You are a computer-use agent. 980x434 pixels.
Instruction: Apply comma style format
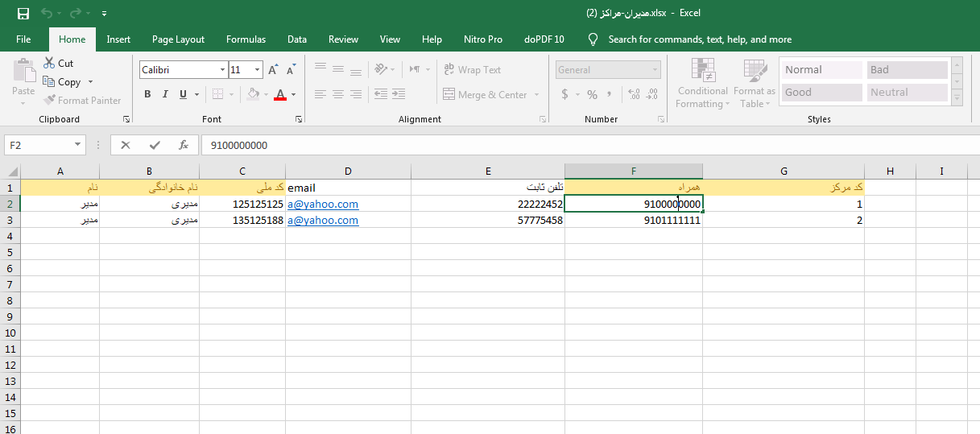609,94
